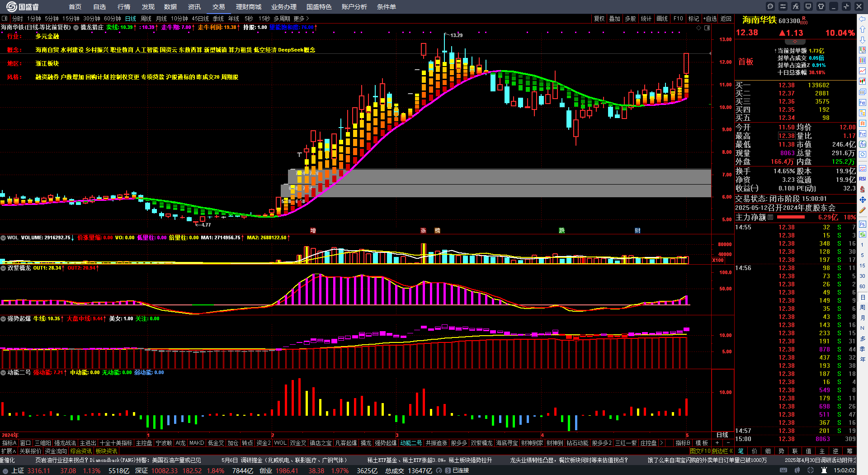Viewport: 868px width, 475px height.
Task: Open the system settings sliders icon
Action: point(783,6)
